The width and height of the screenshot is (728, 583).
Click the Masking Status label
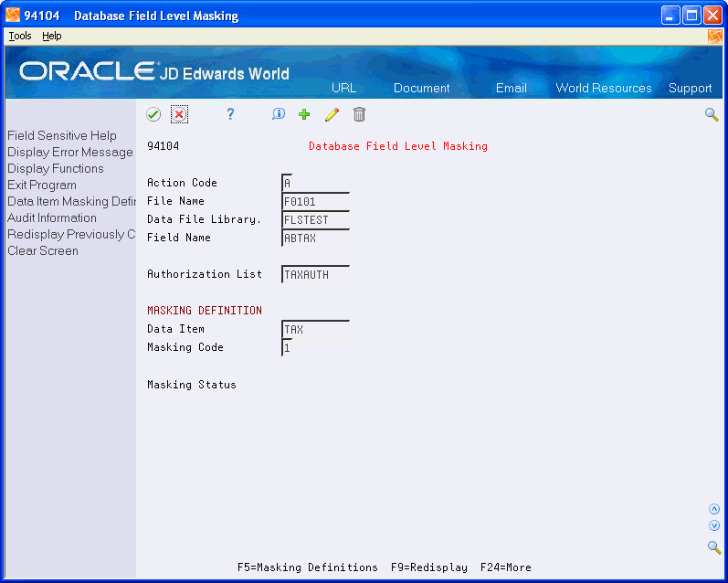191,385
